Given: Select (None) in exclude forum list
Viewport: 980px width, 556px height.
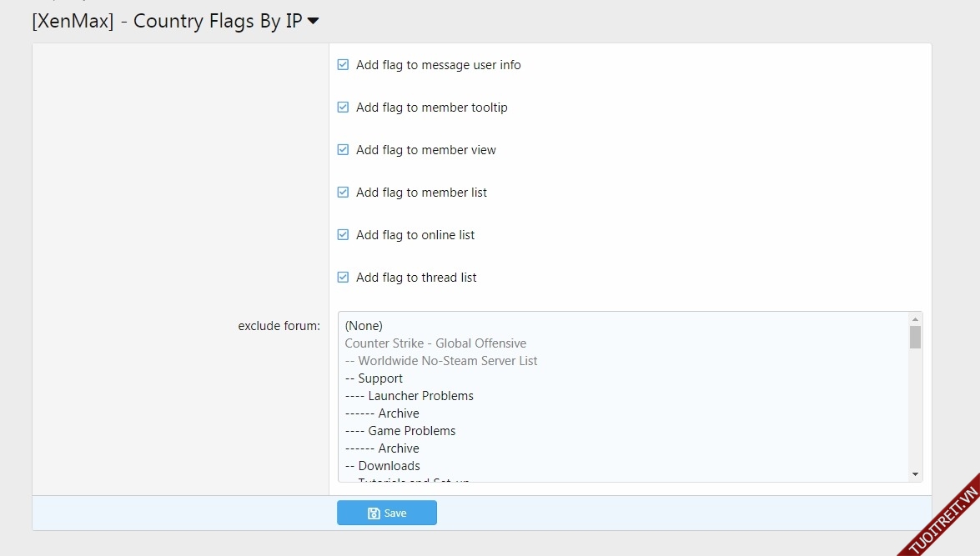Looking at the screenshot, I should [x=364, y=326].
